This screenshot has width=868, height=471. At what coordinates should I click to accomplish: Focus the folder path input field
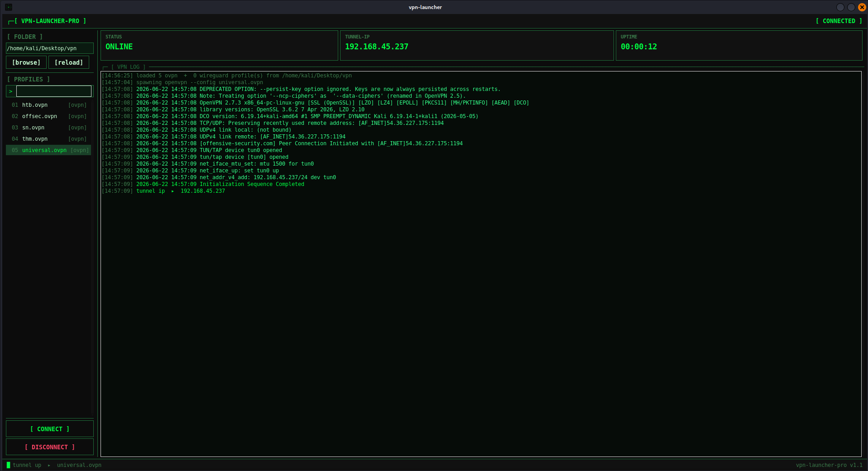pyautogui.click(x=50, y=48)
